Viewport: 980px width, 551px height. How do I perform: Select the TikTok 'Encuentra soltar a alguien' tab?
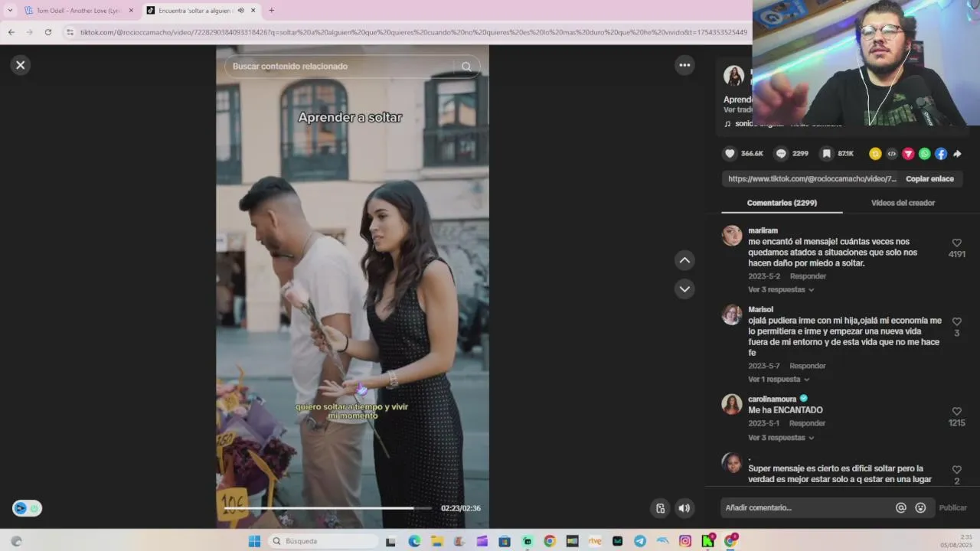pos(201,11)
